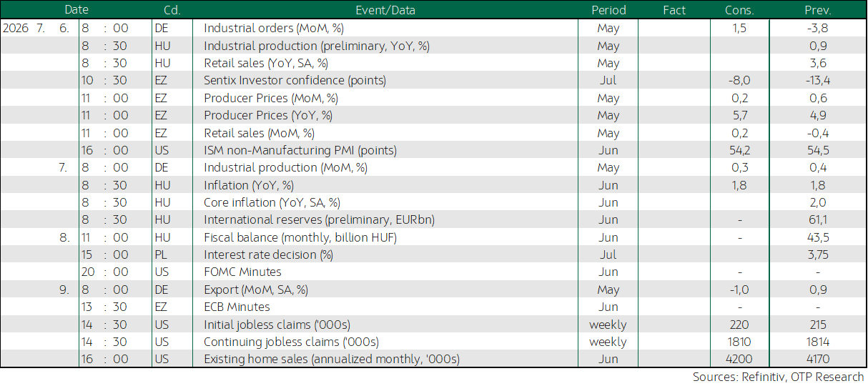868x386 pixels.
Task: Click the Event/Data column header
Action: point(385,10)
